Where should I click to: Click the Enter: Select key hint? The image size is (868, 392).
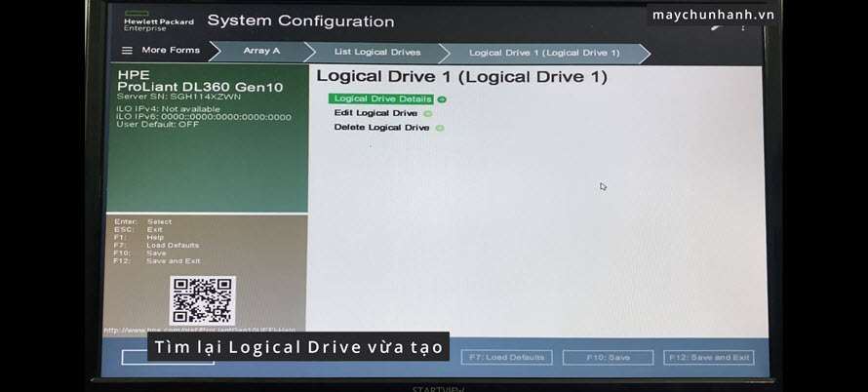[142, 222]
